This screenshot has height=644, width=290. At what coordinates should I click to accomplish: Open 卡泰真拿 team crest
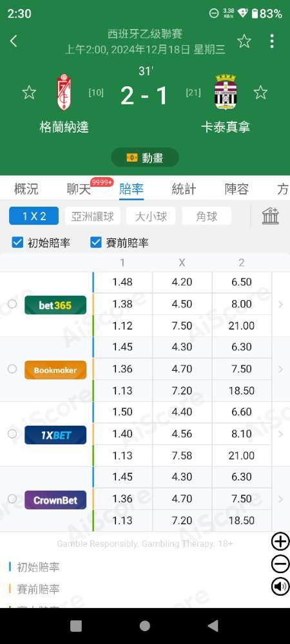tap(226, 92)
